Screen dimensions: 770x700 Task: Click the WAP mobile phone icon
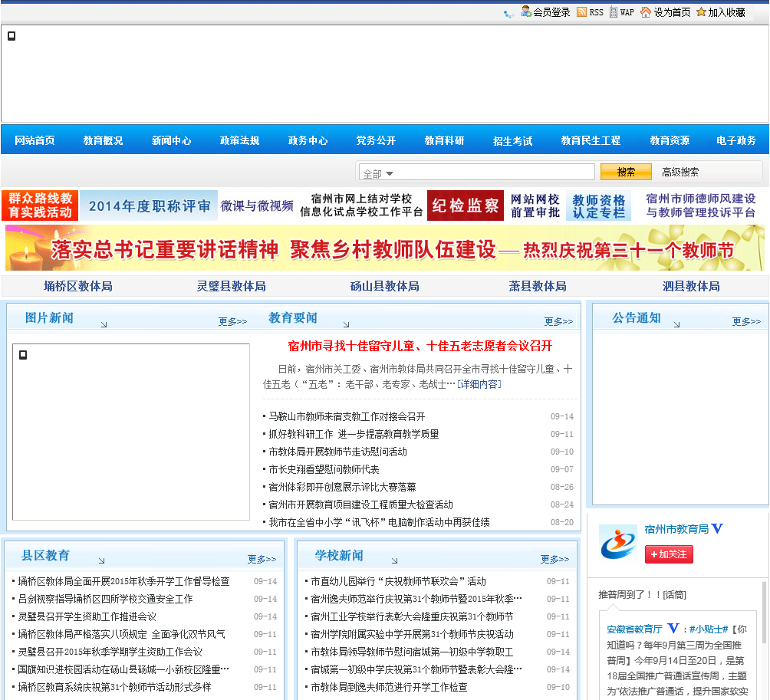(x=614, y=12)
